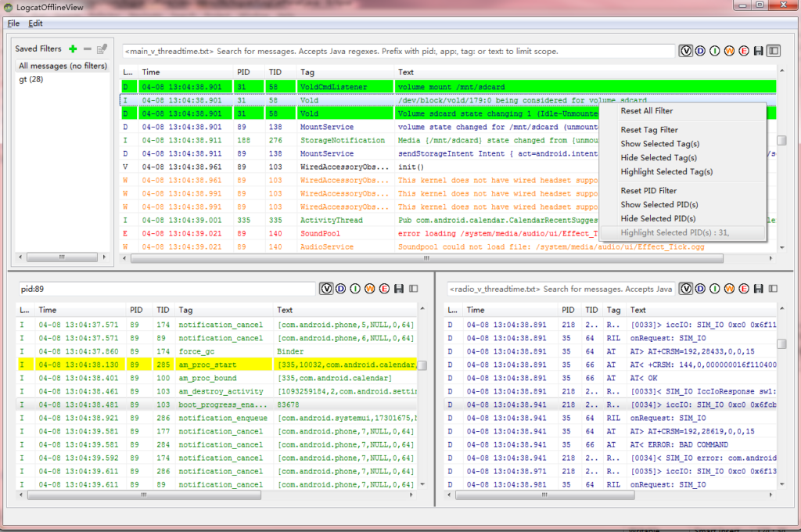The height and width of the screenshot is (532, 801).
Task: Toggle Error level in pid:89 panel
Action: [x=385, y=289]
